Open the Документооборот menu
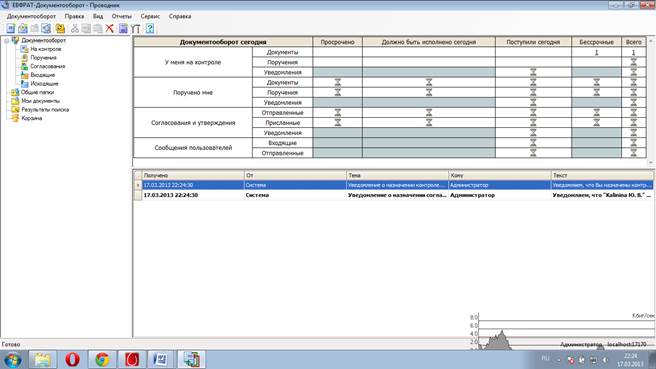 31,16
